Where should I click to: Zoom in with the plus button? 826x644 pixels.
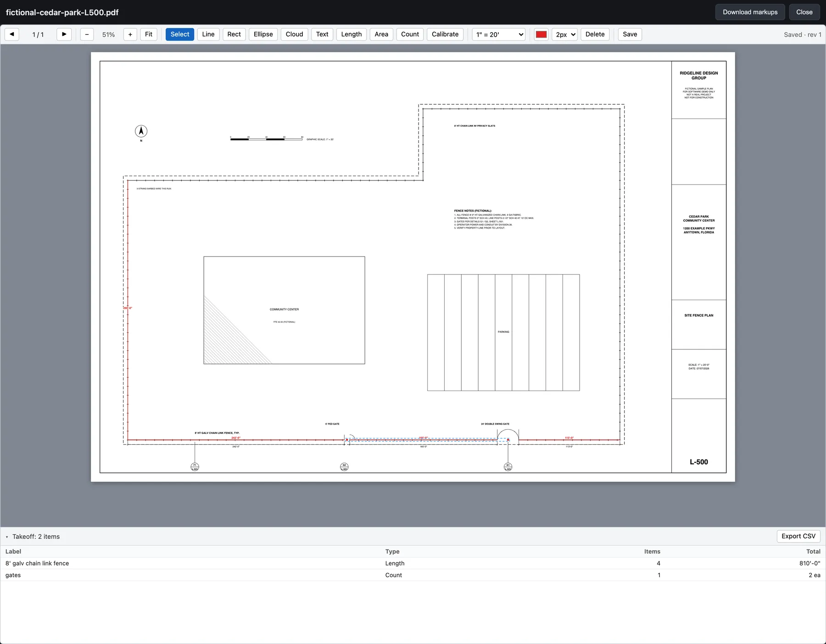[x=130, y=34]
